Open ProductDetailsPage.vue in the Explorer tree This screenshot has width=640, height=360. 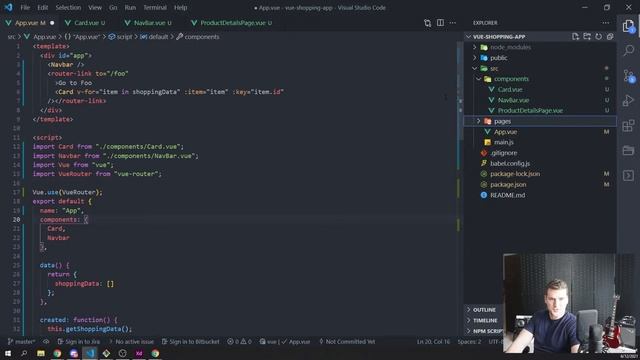click(x=530, y=111)
